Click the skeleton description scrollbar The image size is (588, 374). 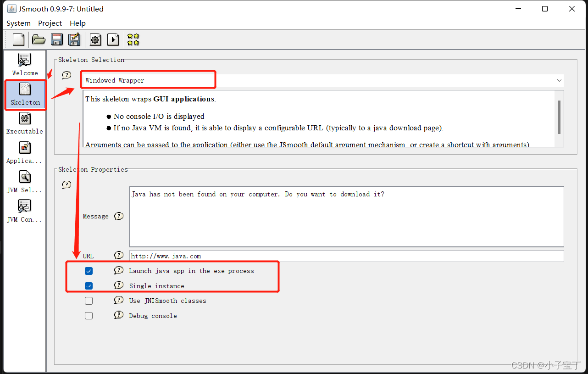[559, 117]
